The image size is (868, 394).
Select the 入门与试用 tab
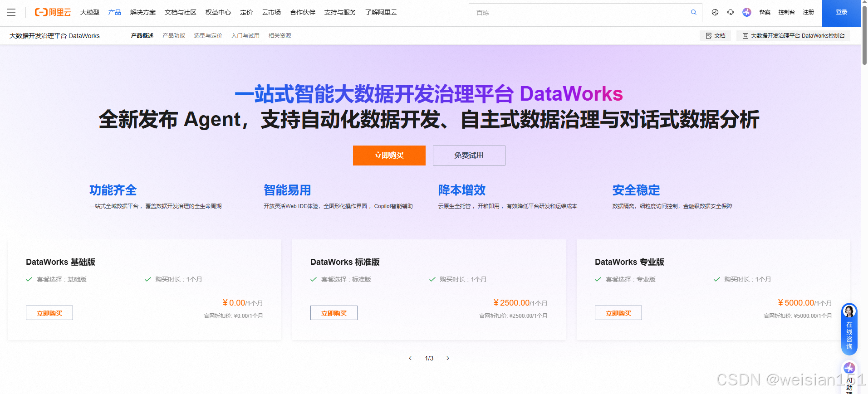pyautogui.click(x=245, y=36)
